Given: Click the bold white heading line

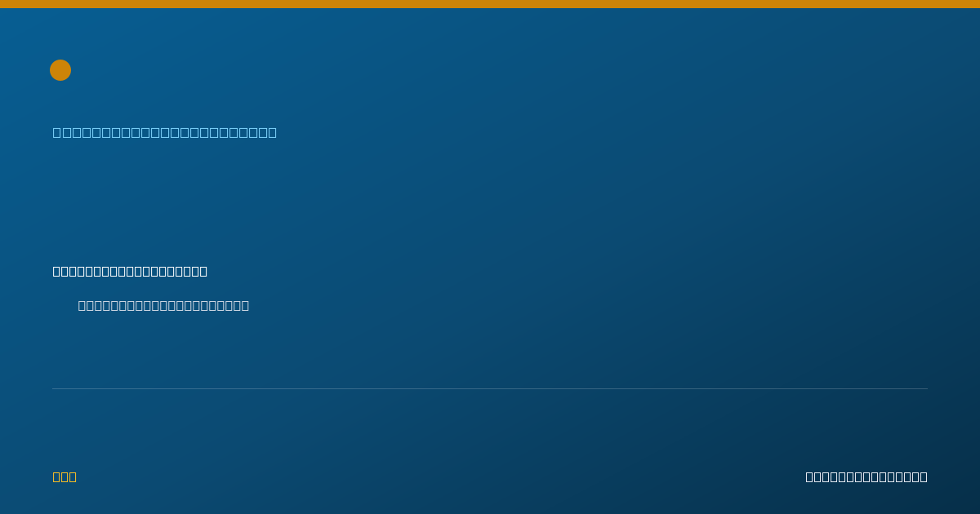Looking at the screenshot, I should [x=130, y=271].
